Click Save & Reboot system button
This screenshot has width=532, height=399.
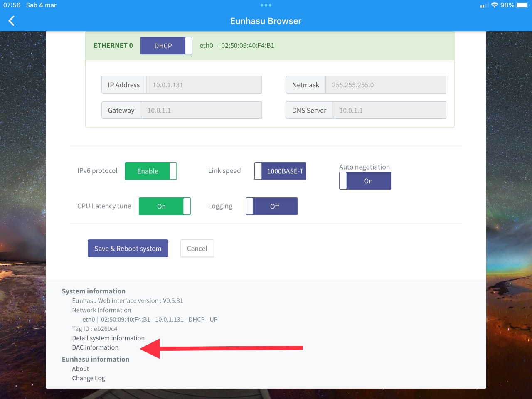tap(128, 249)
